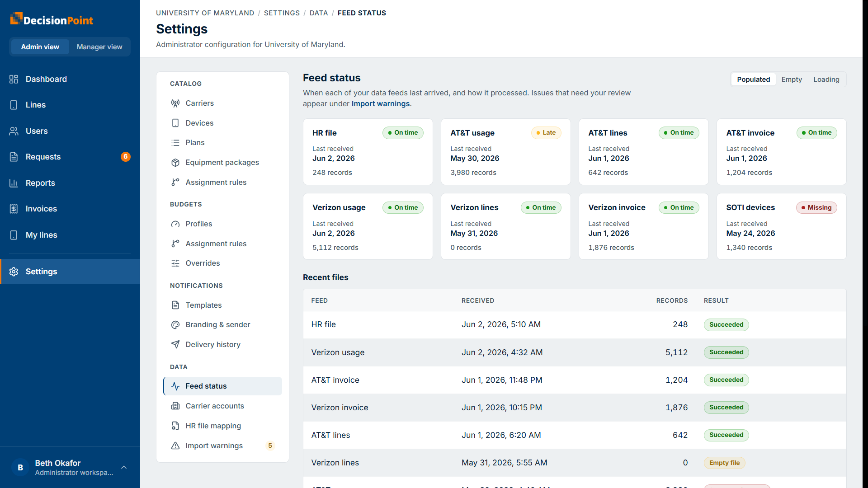Open notification Templates settings
Screen dimensions: 868x488
(x=222, y=305)
